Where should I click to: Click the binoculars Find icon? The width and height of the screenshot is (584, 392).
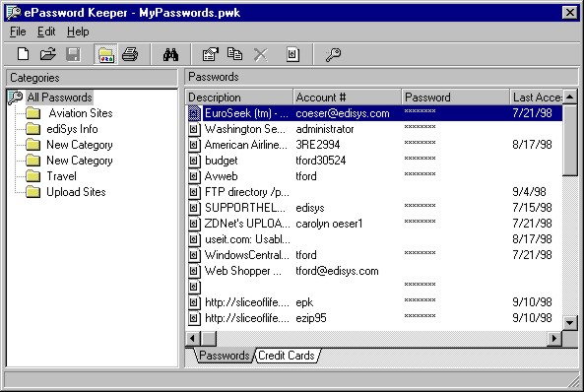tap(170, 54)
